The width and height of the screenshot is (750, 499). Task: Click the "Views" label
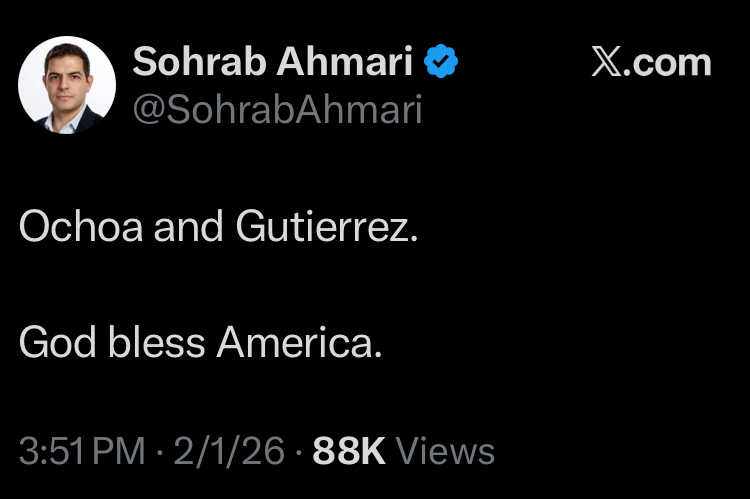click(x=445, y=451)
